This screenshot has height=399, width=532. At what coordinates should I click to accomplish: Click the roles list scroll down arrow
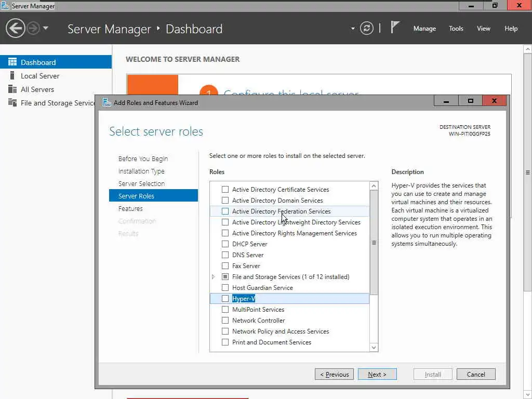pos(374,348)
